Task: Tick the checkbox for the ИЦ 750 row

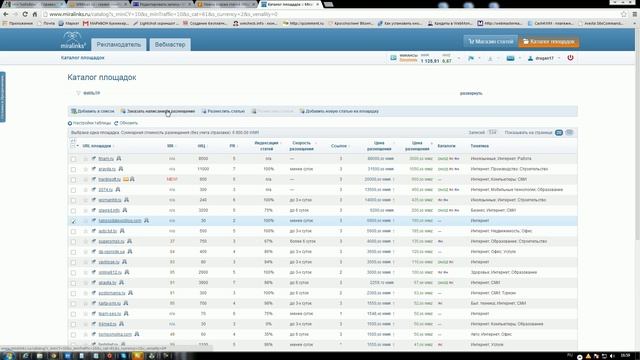Action: click(73, 242)
